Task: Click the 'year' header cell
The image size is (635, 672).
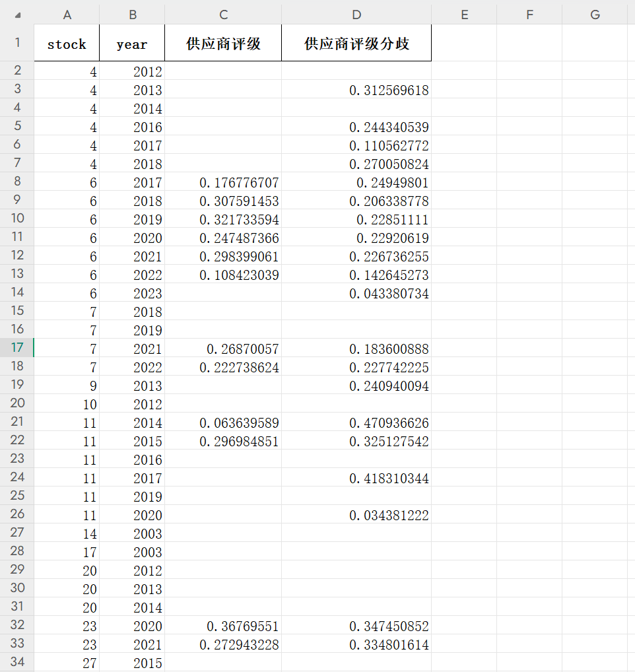Action: click(x=132, y=44)
